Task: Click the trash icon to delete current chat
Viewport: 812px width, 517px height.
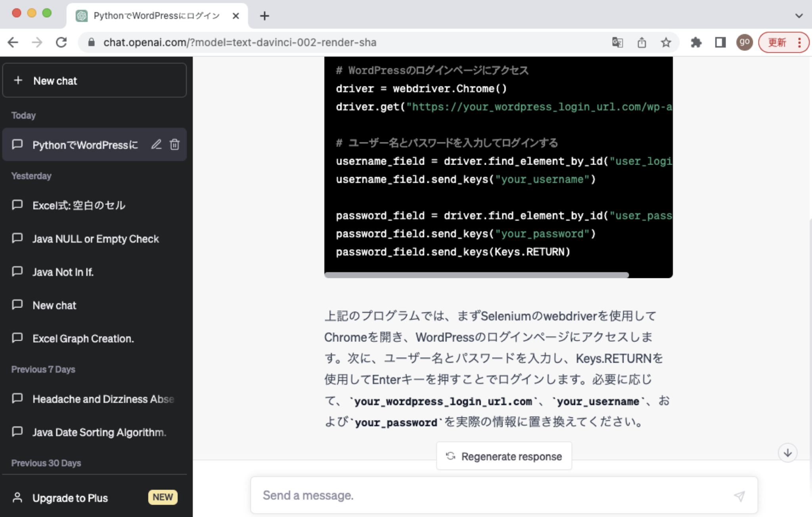Action: (x=174, y=145)
